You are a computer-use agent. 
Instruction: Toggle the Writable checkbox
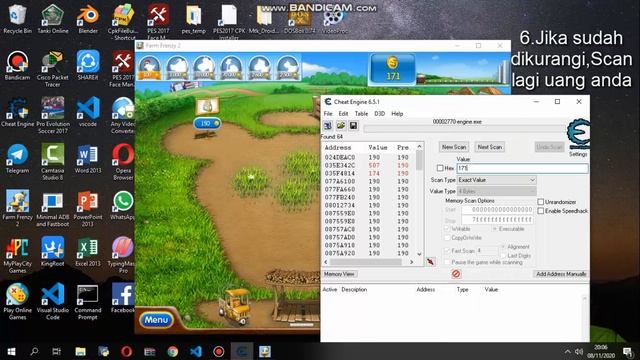tap(447, 229)
